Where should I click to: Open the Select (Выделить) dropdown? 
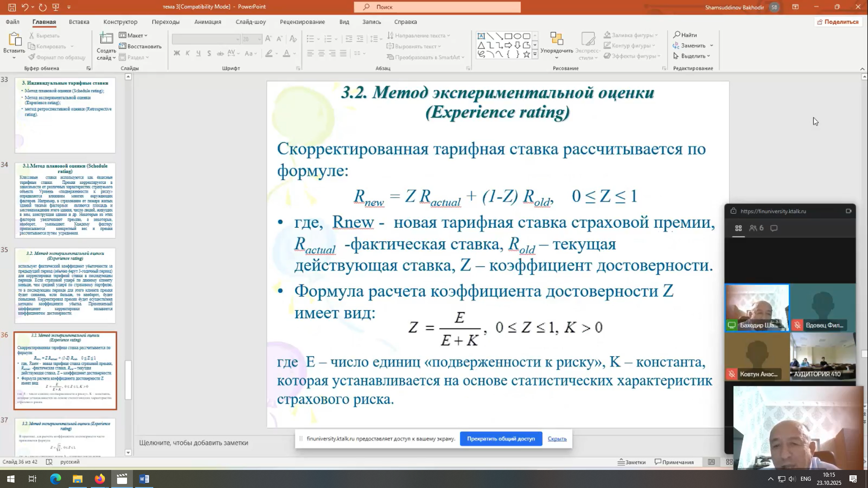tap(692, 56)
